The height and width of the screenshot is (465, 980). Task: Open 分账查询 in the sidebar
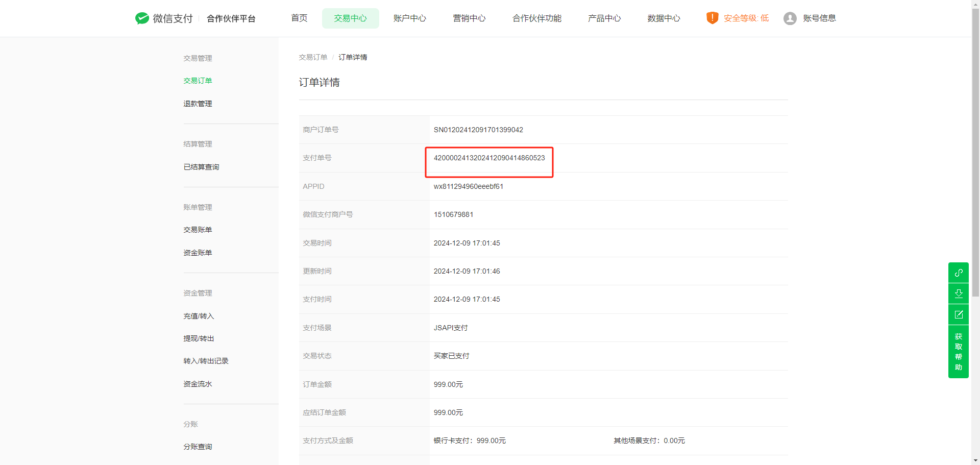(x=198, y=447)
